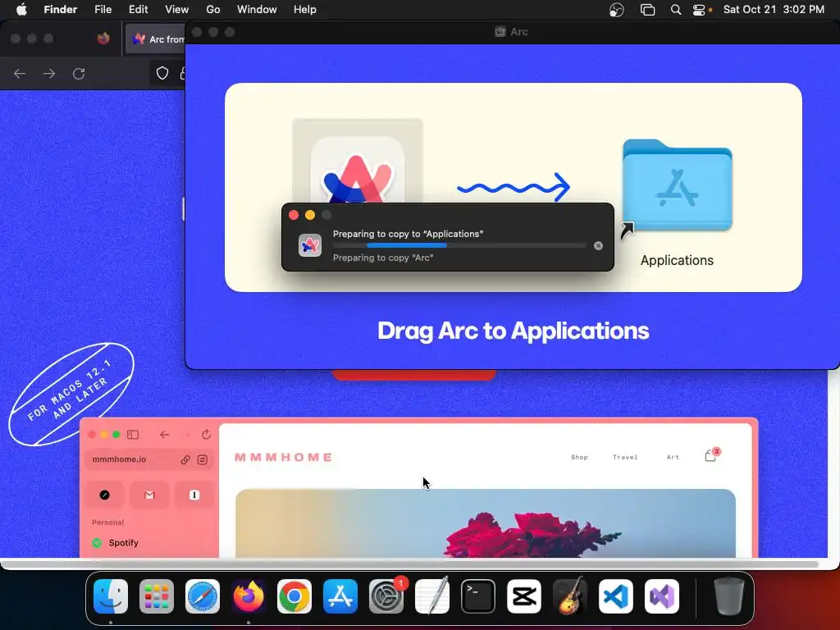Open the Apple menu

(21, 10)
